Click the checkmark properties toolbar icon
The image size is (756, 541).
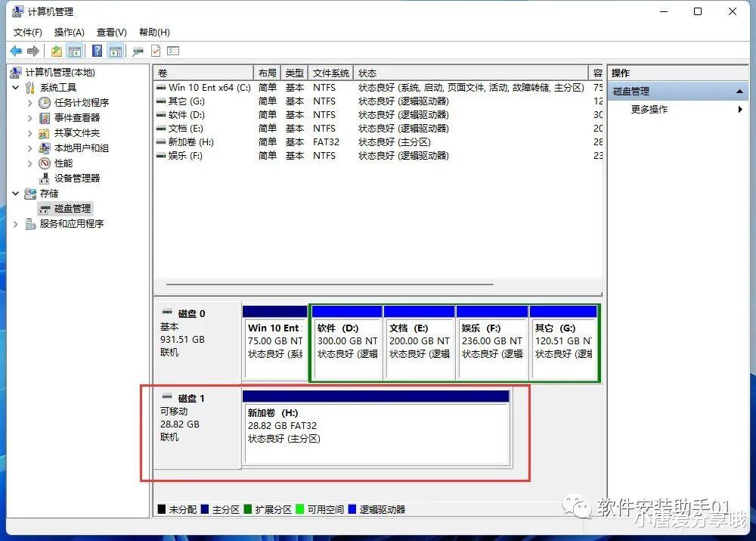(156, 51)
